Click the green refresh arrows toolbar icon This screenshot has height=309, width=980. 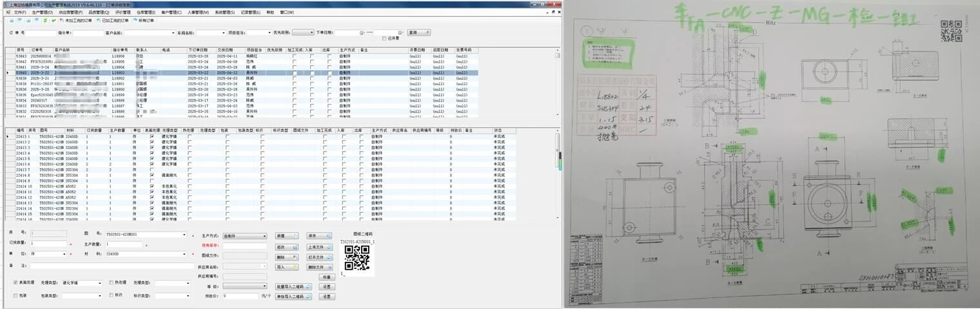pyautogui.click(x=44, y=21)
